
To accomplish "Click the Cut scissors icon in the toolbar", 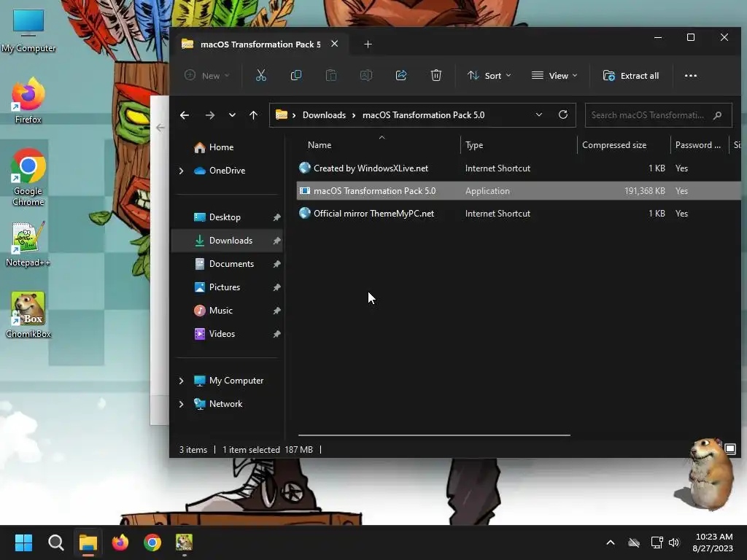I will (261, 75).
